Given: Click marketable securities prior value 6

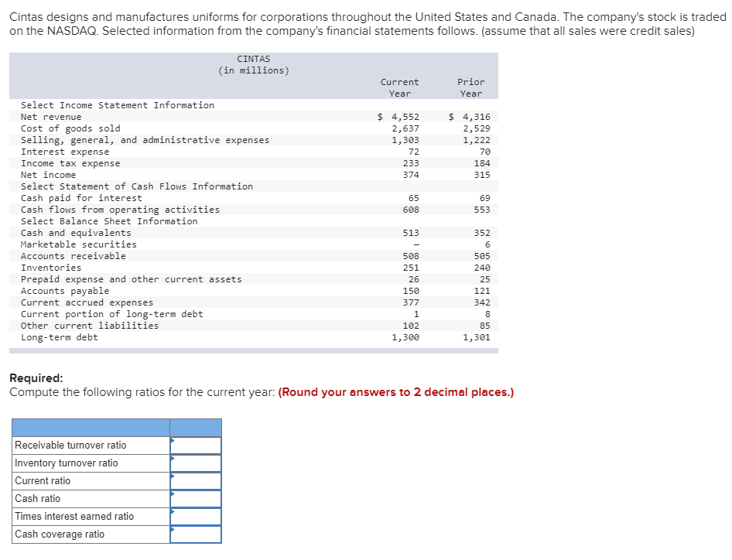Looking at the screenshot, I should point(487,244).
